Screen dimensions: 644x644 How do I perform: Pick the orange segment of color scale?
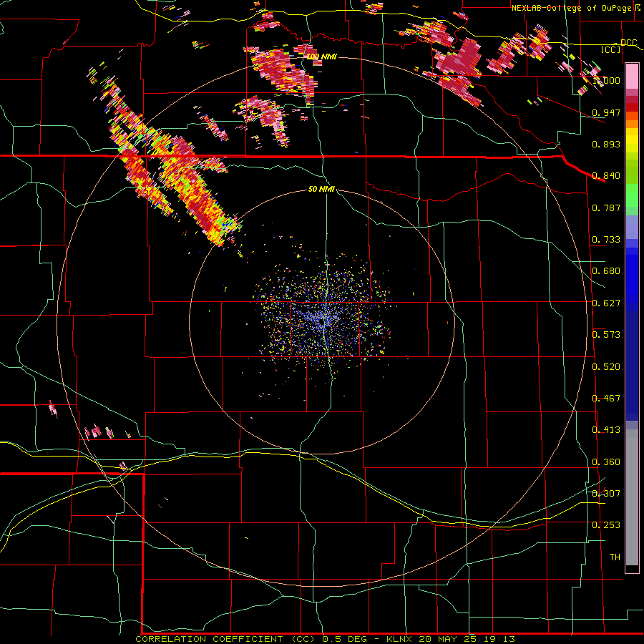point(632,124)
